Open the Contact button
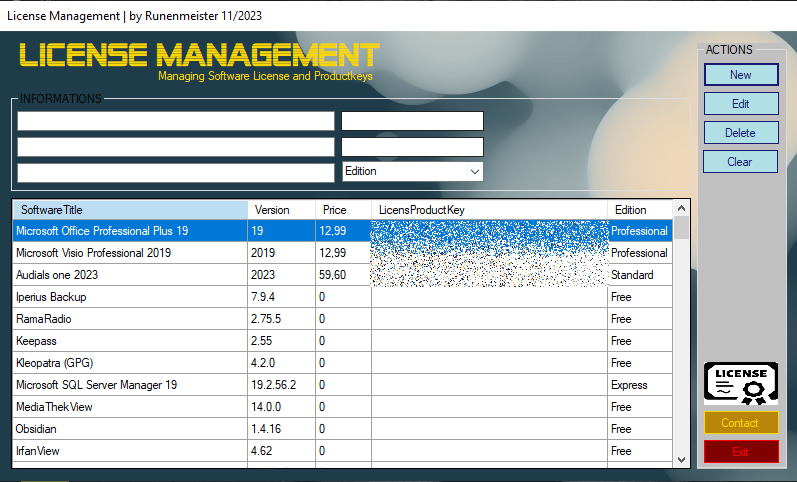The width and height of the screenshot is (797, 482). (x=741, y=423)
